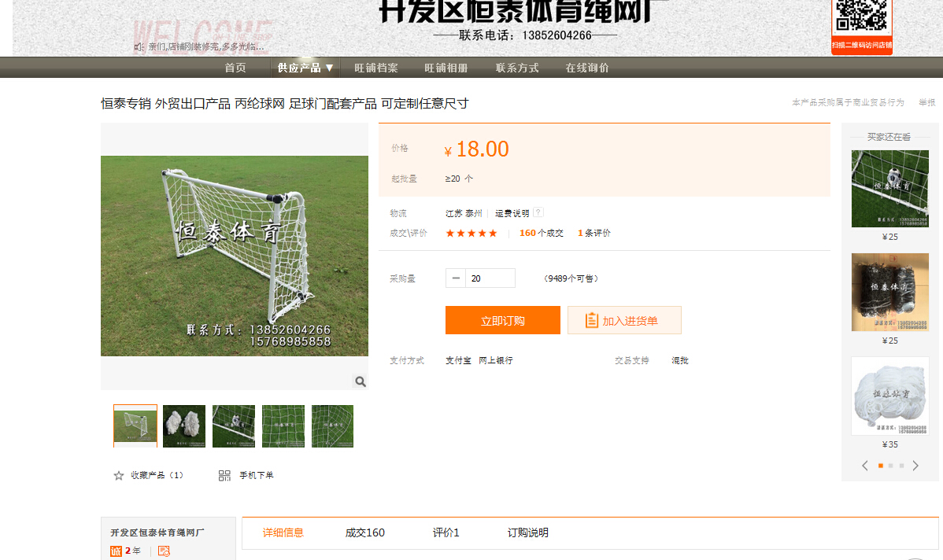Click the 加入进货单 button
The width and height of the screenshot is (943, 560).
coord(624,321)
